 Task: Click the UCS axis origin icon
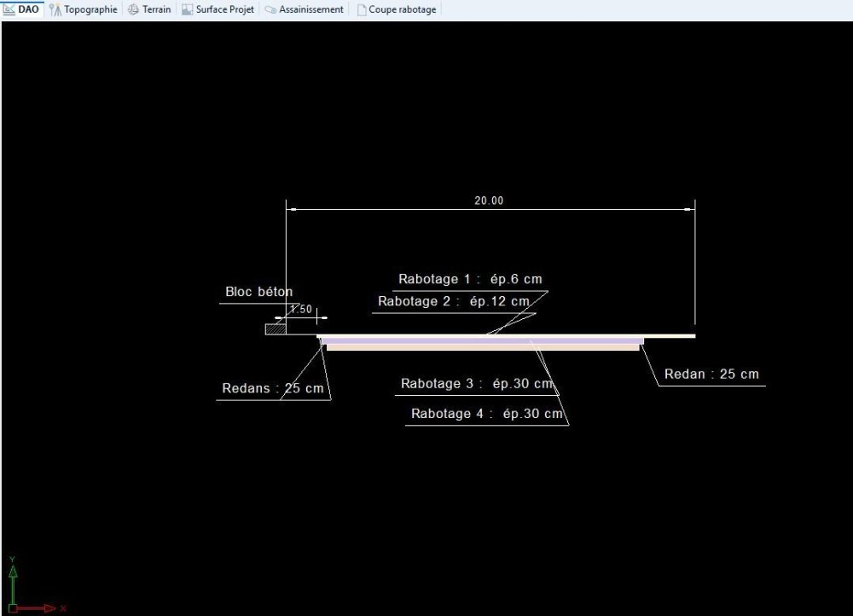pyautogui.click(x=13, y=607)
